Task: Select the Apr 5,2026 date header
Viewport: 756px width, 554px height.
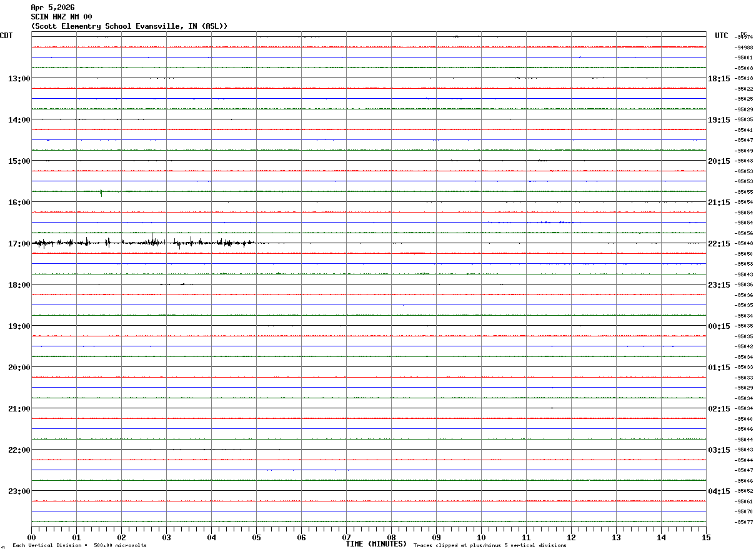Action: pyautogui.click(x=52, y=8)
